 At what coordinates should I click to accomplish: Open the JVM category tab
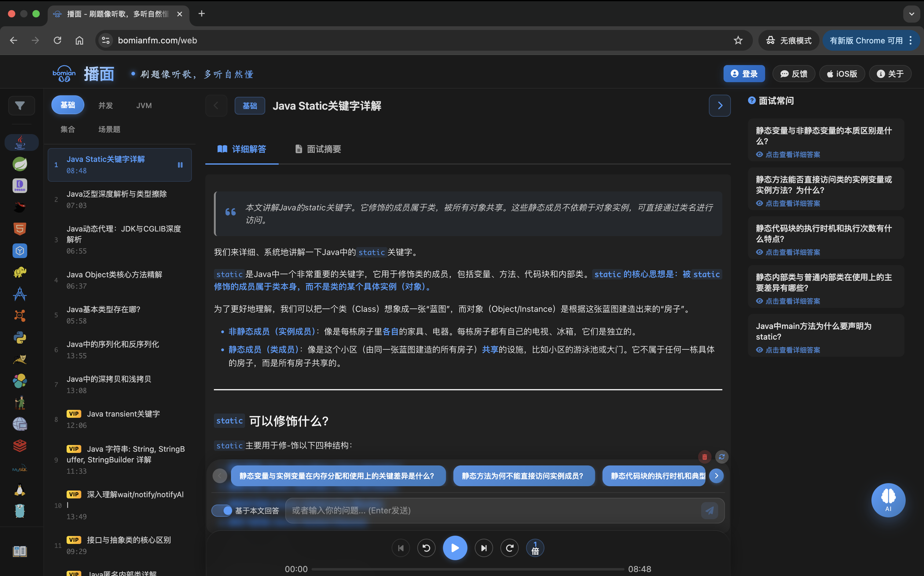(x=144, y=105)
